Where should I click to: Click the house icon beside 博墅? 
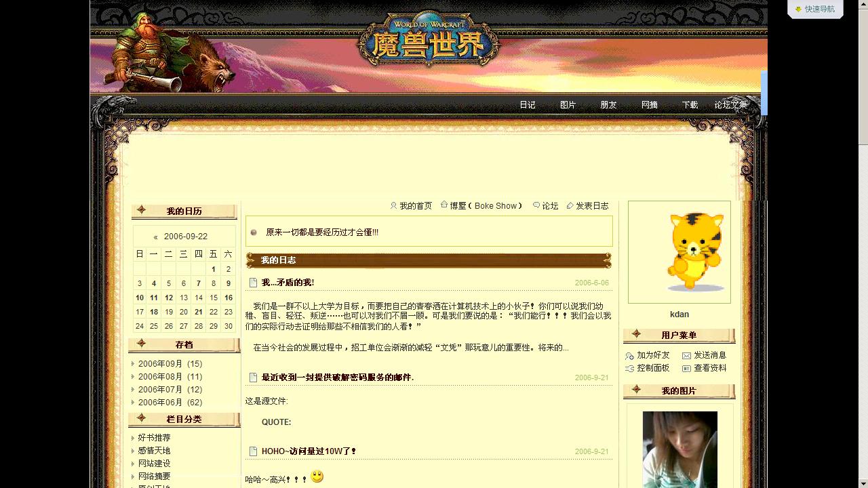coord(444,205)
